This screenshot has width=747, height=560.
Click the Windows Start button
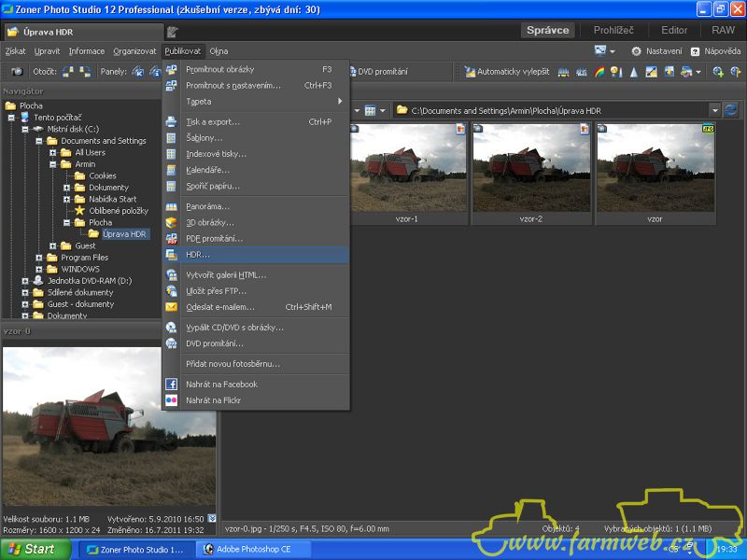[x=35, y=549]
